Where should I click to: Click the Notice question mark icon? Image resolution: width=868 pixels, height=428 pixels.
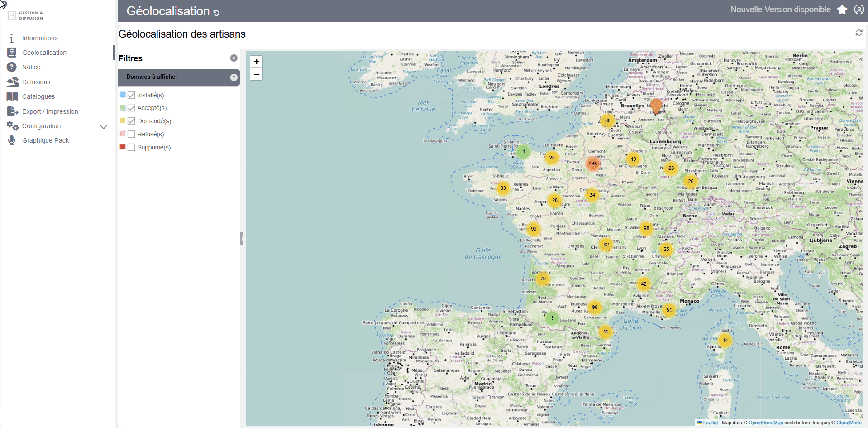[x=12, y=67]
